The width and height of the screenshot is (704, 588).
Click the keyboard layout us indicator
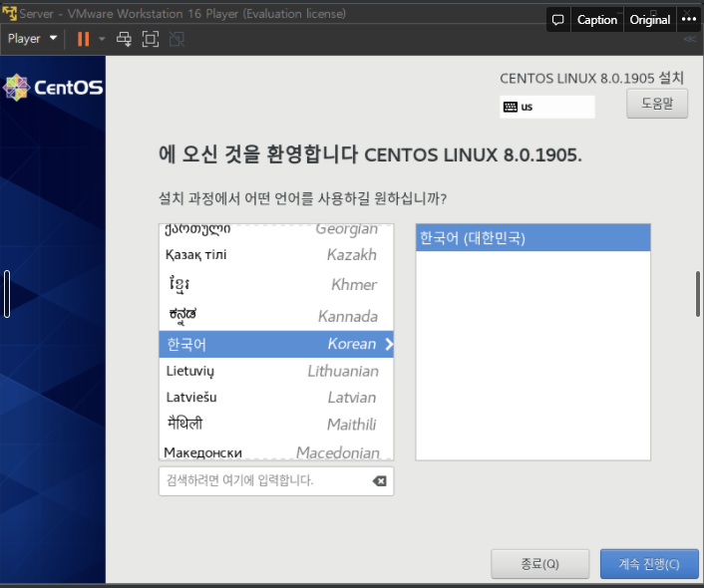546,107
